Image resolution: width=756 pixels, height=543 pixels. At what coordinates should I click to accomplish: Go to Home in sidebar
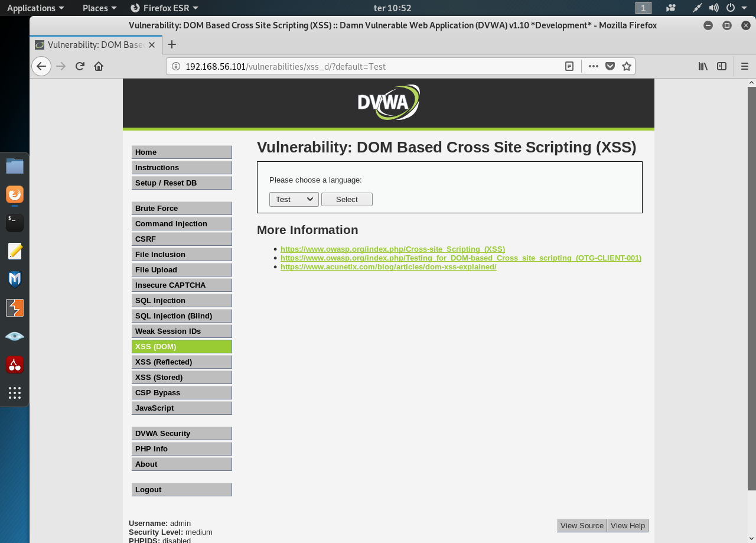(182, 152)
